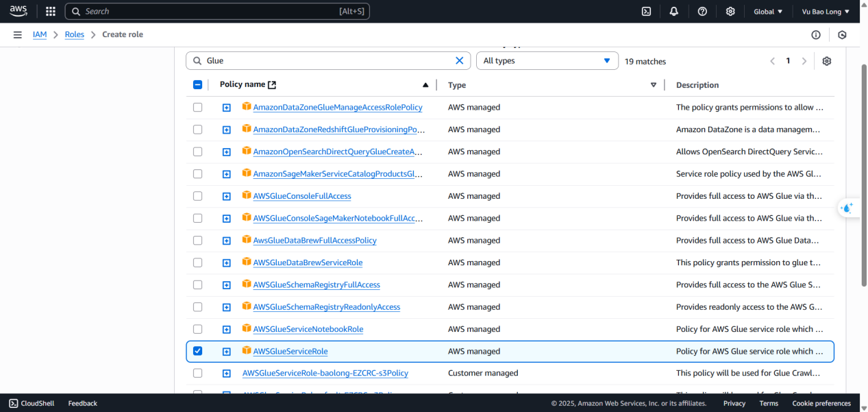Screen dimensions: 868x412
Task: Open the Services grid menu icon
Action: tap(50, 12)
